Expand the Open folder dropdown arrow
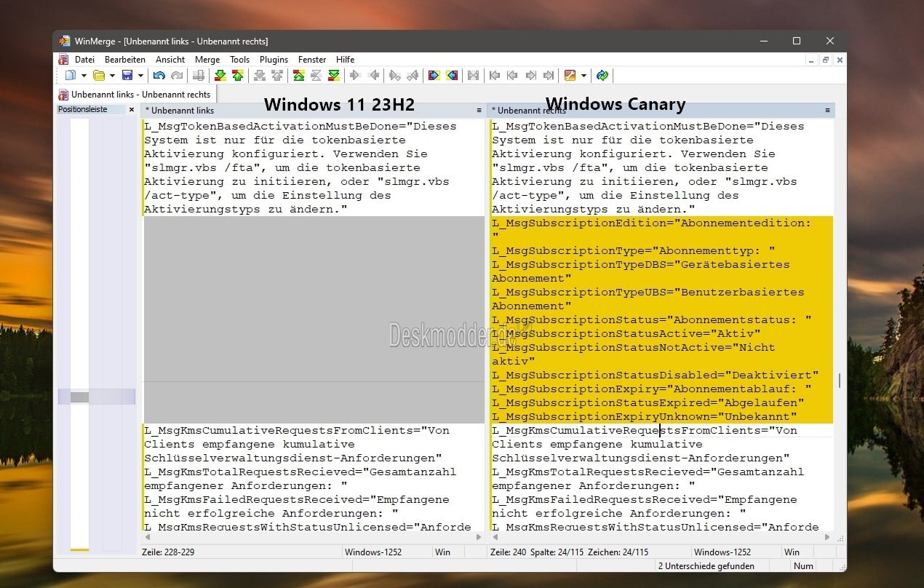Screen dimensions: 924x588 click(112, 76)
